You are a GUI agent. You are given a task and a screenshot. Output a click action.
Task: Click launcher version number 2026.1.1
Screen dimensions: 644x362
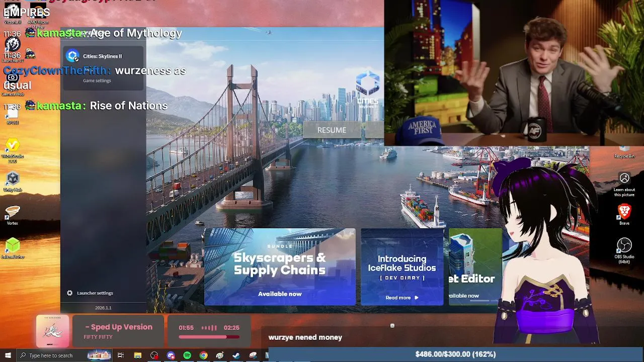click(x=103, y=308)
